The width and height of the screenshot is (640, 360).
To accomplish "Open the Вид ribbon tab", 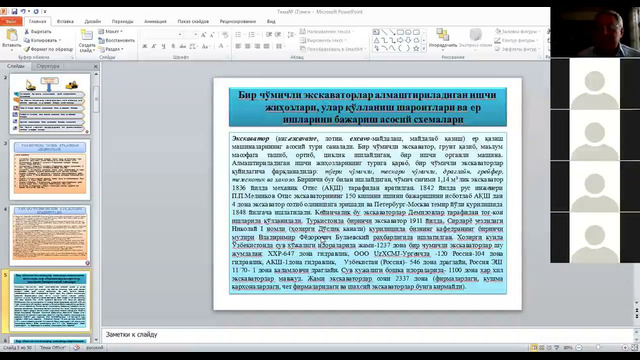I will click(x=271, y=21).
